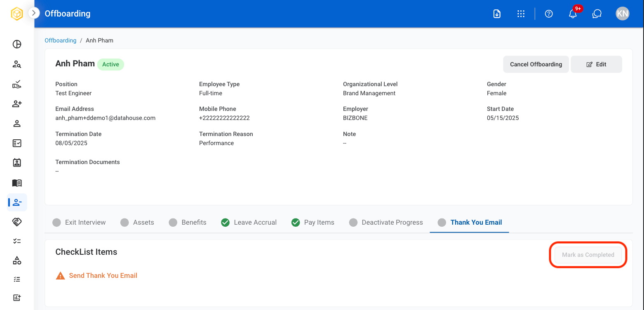Expand the sidebar with the chevron button

[x=33, y=13]
